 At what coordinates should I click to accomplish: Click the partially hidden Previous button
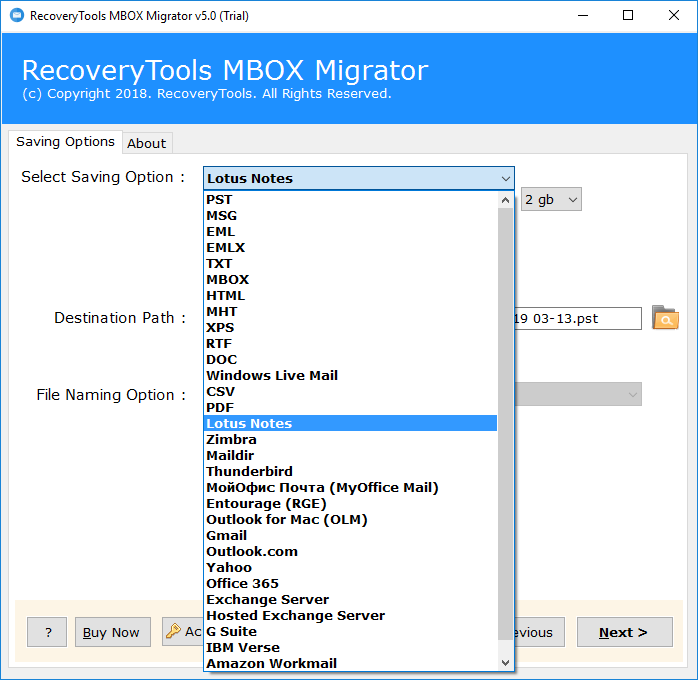coord(540,632)
